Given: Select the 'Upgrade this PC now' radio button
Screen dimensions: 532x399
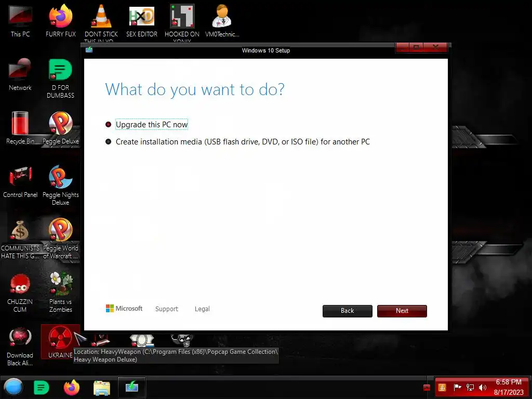Looking at the screenshot, I should click(x=108, y=125).
